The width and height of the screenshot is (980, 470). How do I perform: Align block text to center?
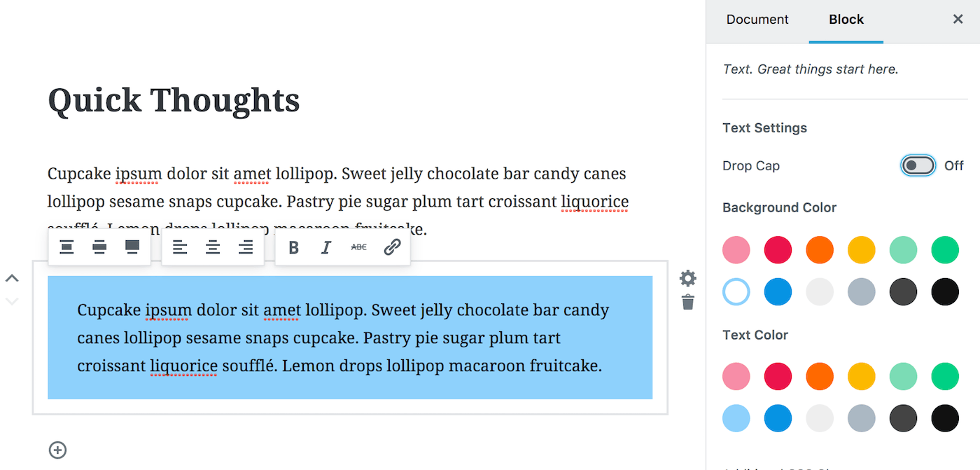[213, 247]
